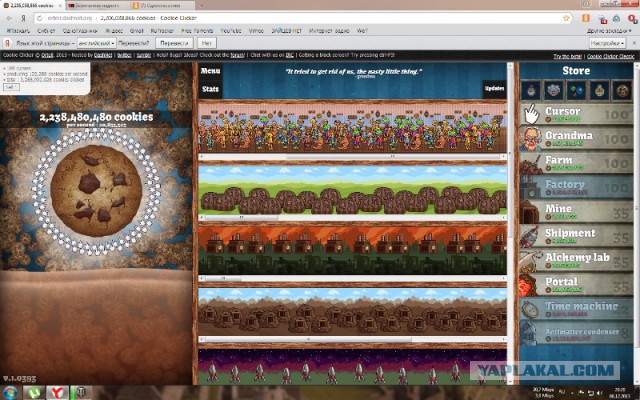The image size is (640, 400).
Task: Open page language dropdown английский
Action: pos(97,43)
